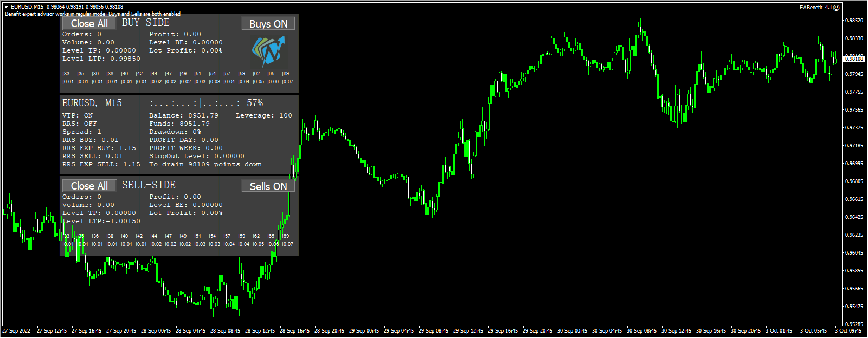
Task: Click the Benefit expert advisor mode message
Action: [x=93, y=14]
